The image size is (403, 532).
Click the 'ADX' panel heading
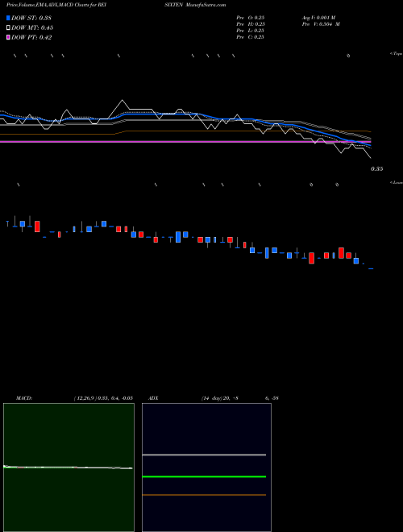153,398
